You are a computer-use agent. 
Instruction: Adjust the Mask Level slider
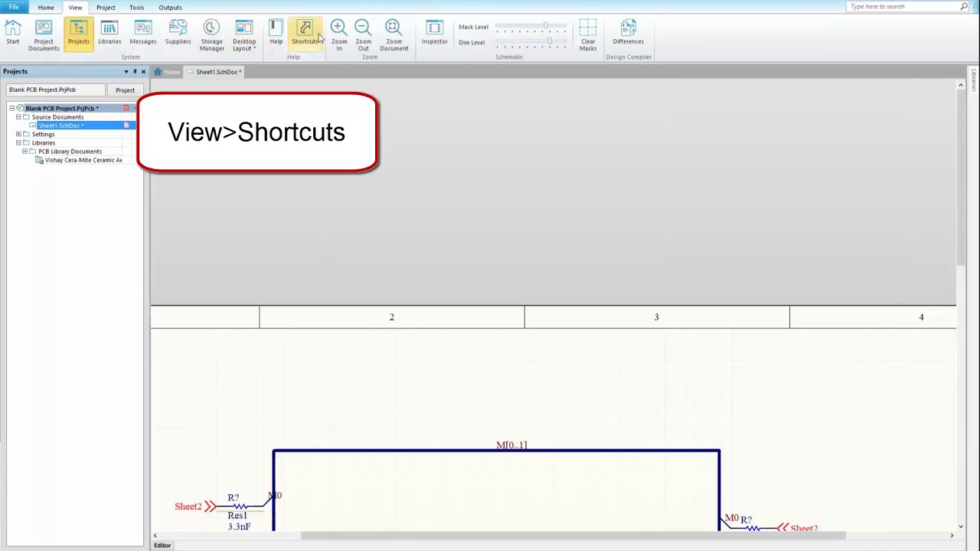(x=545, y=25)
